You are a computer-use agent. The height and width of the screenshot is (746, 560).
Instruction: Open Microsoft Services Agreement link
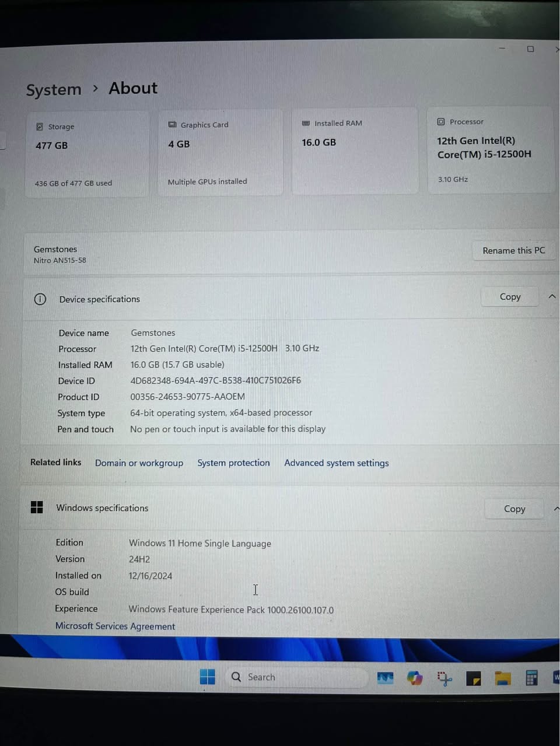click(115, 626)
